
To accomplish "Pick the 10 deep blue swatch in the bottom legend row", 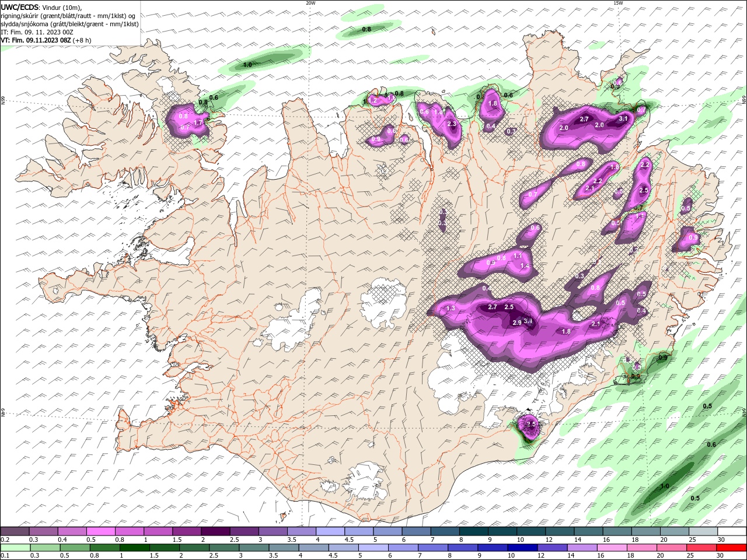I will point(523,548).
